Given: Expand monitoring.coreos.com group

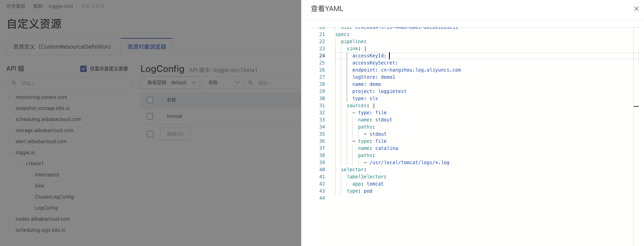Looking at the screenshot, I should click(9, 97).
